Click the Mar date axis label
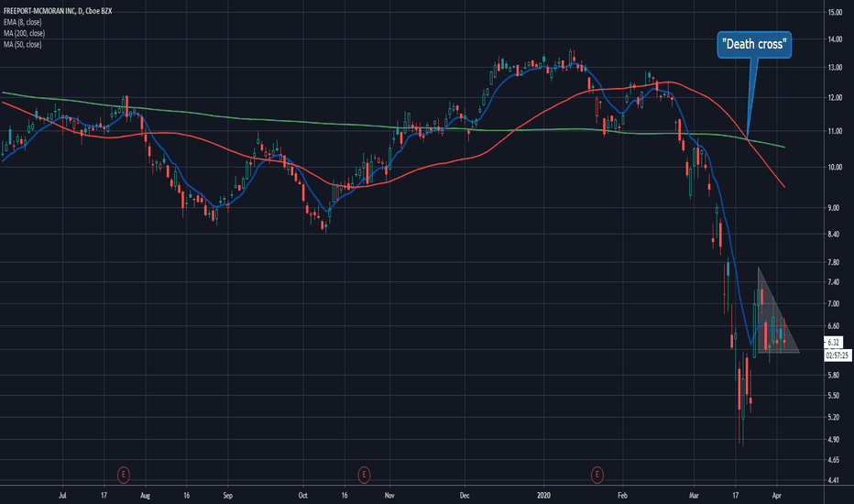The height and width of the screenshot is (504, 854). coord(694,496)
